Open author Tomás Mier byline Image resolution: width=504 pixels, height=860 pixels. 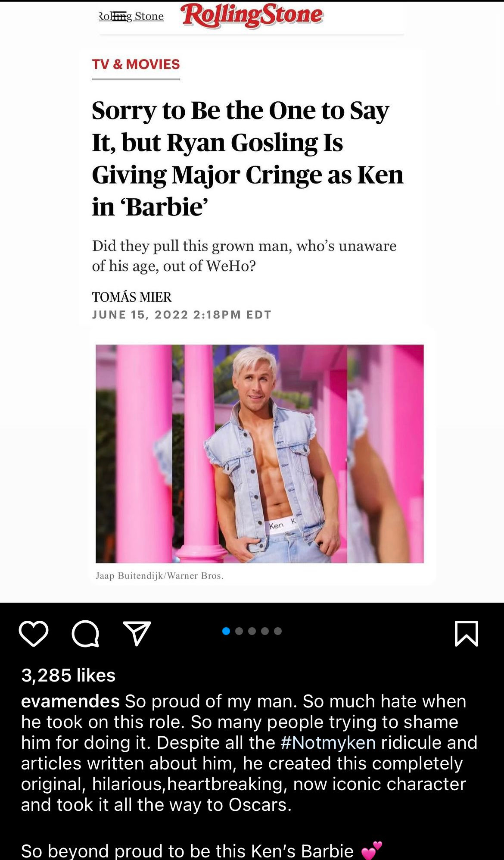click(132, 297)
